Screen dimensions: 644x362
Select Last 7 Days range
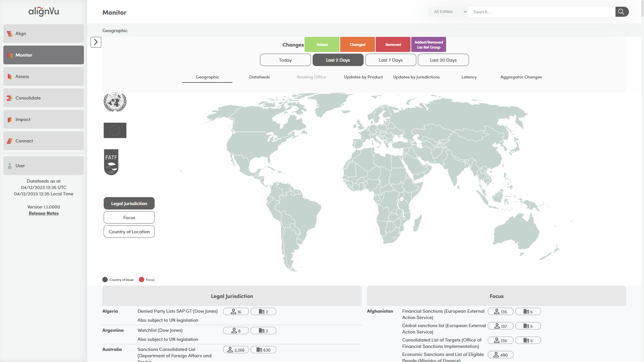(x=391, y=60)
